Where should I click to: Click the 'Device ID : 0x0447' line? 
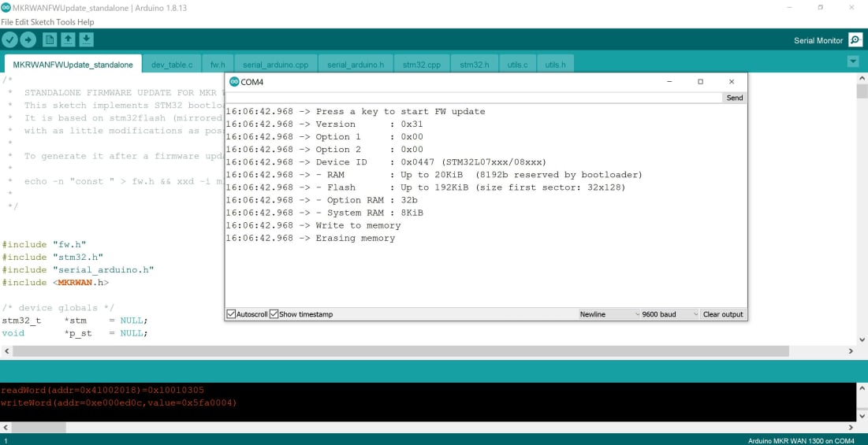(386, 162)
